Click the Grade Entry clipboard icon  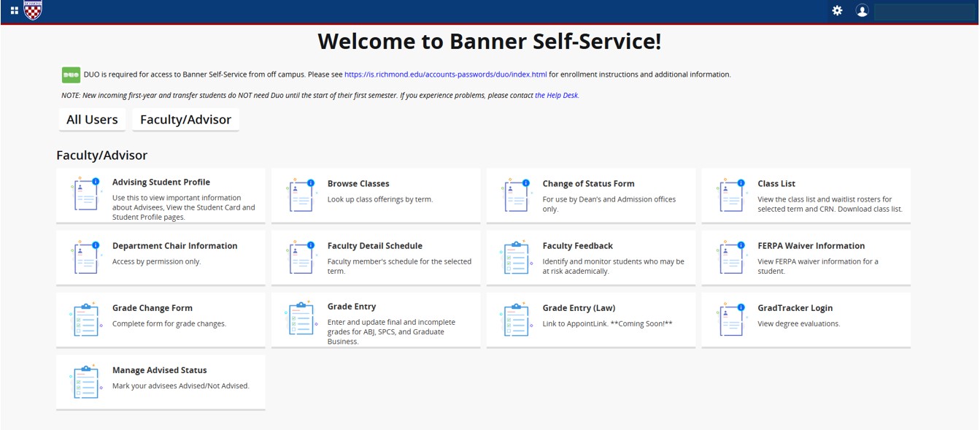tap(301, 319)
